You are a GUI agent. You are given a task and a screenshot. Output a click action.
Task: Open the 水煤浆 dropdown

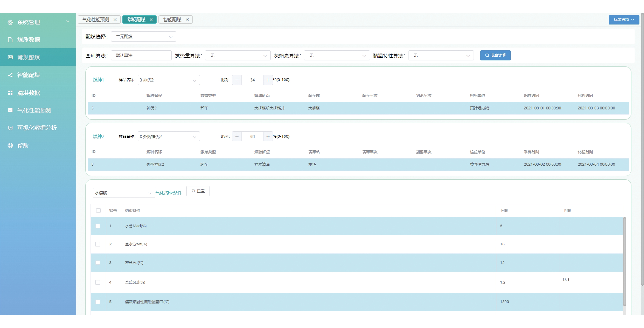pos(124,193)
